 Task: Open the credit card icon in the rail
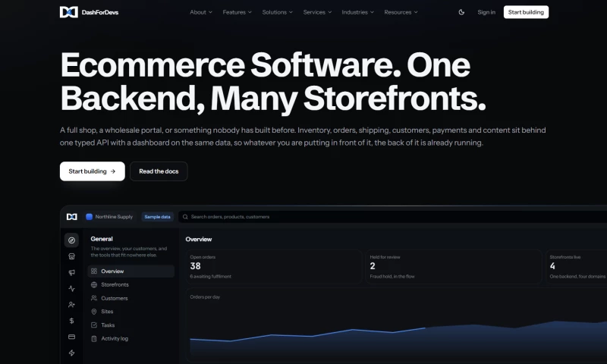(x=71, y=337)
